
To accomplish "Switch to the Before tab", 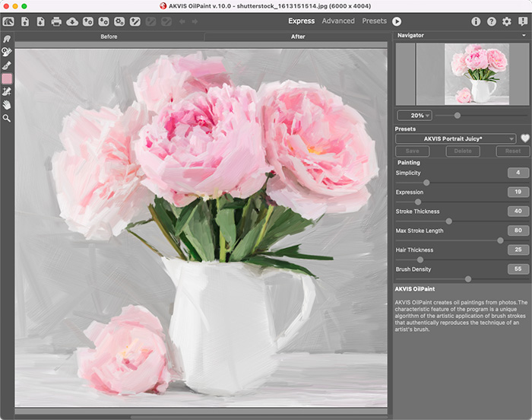I will coord(109,37).
